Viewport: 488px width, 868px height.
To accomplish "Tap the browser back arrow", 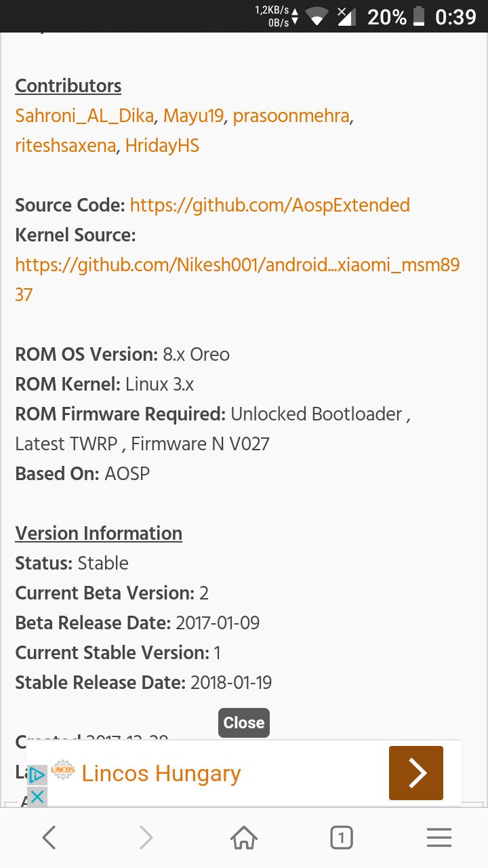I will (x=49, y=838).
